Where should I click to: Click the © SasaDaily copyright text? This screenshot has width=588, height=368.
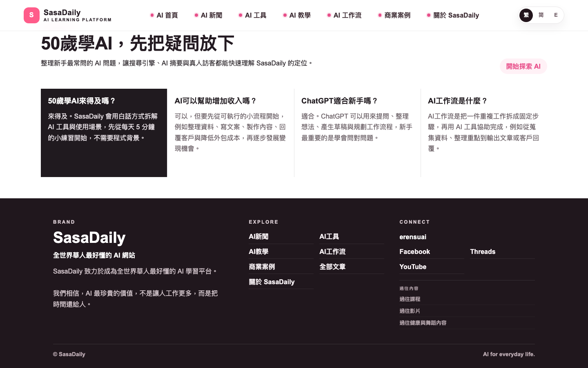(69, 355)
